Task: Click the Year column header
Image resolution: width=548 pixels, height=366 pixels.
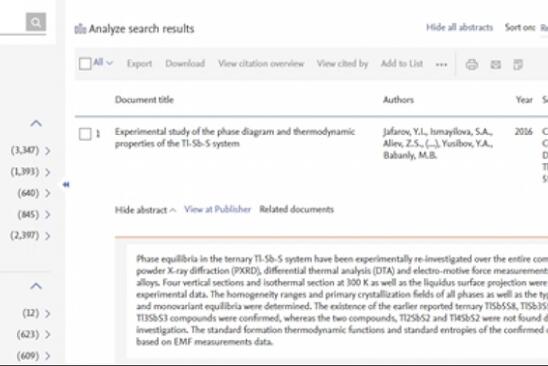Action: [524, 100]
